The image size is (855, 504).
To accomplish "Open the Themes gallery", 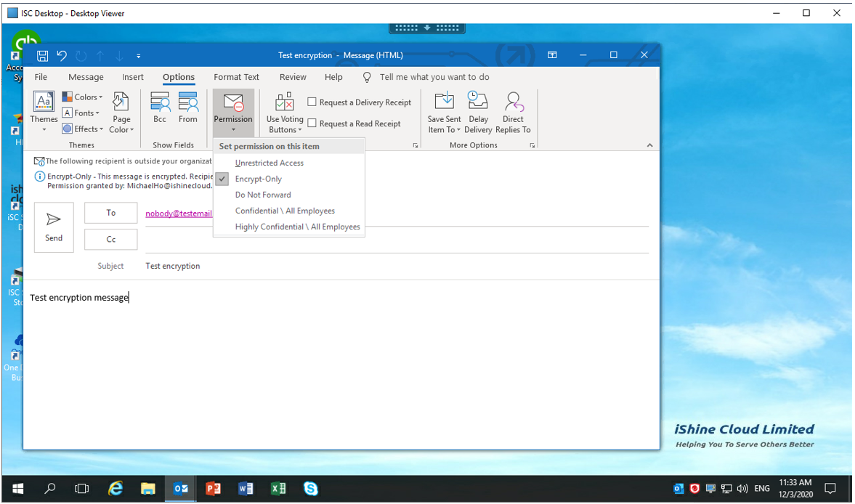I will coord(44,113).
